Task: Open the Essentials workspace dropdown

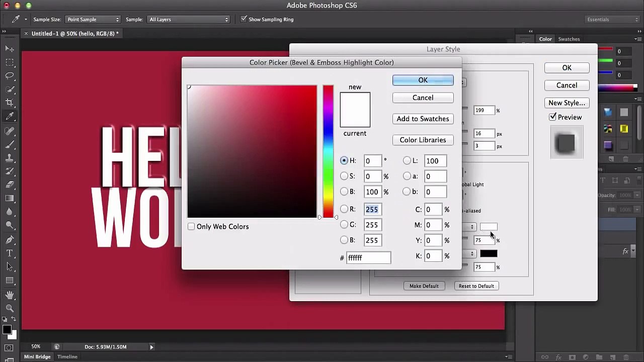Action: tap(612, 19)
